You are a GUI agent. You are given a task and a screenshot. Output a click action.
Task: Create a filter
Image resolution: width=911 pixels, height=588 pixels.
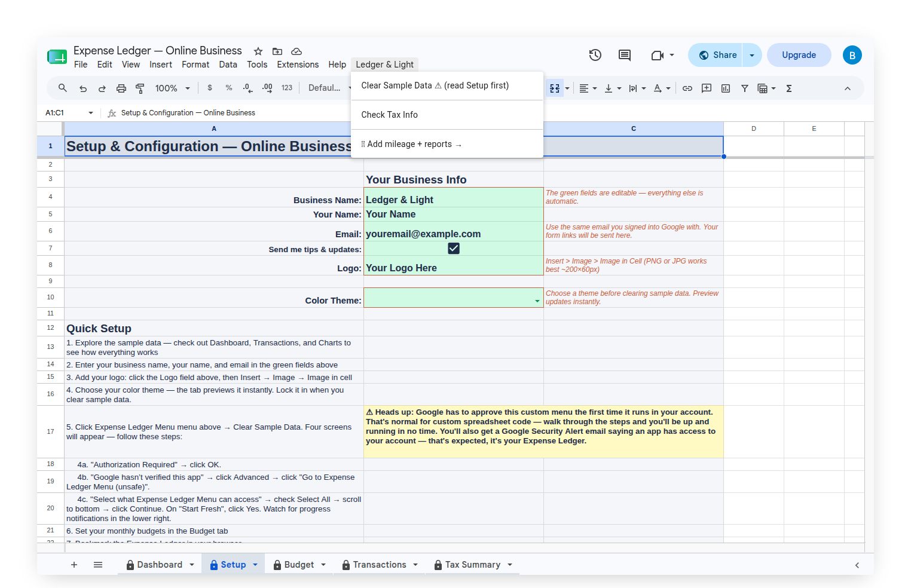(745, 88)
